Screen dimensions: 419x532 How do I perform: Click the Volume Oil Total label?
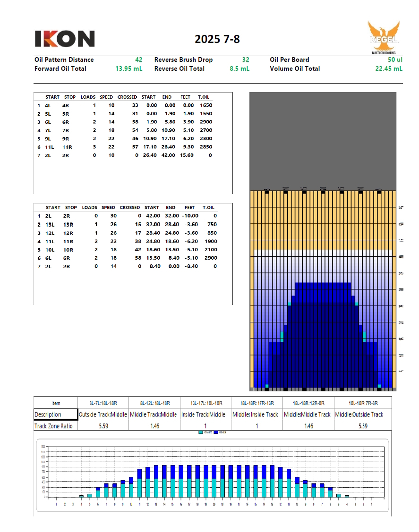tap(295, 68)
